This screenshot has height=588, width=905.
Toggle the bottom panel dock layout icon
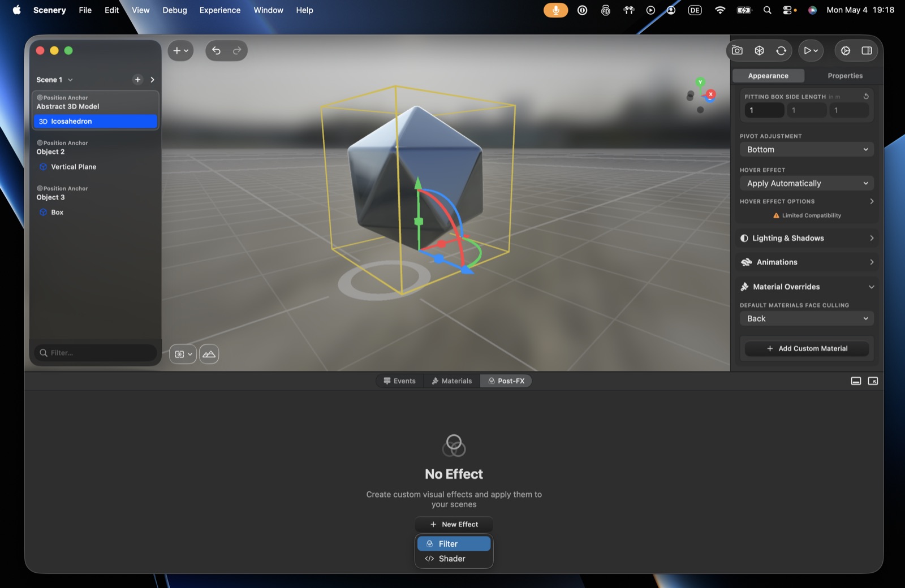[x=856, y=381]
